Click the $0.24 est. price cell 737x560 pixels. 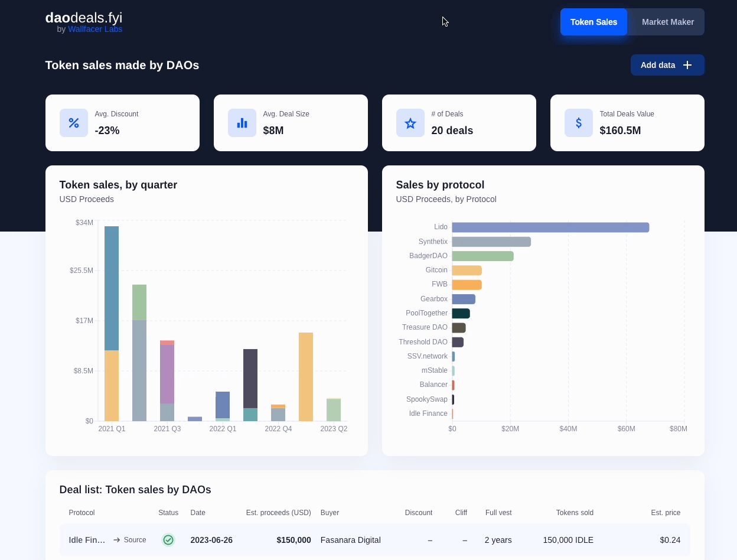pyautogui.click(x=670, y=540)
